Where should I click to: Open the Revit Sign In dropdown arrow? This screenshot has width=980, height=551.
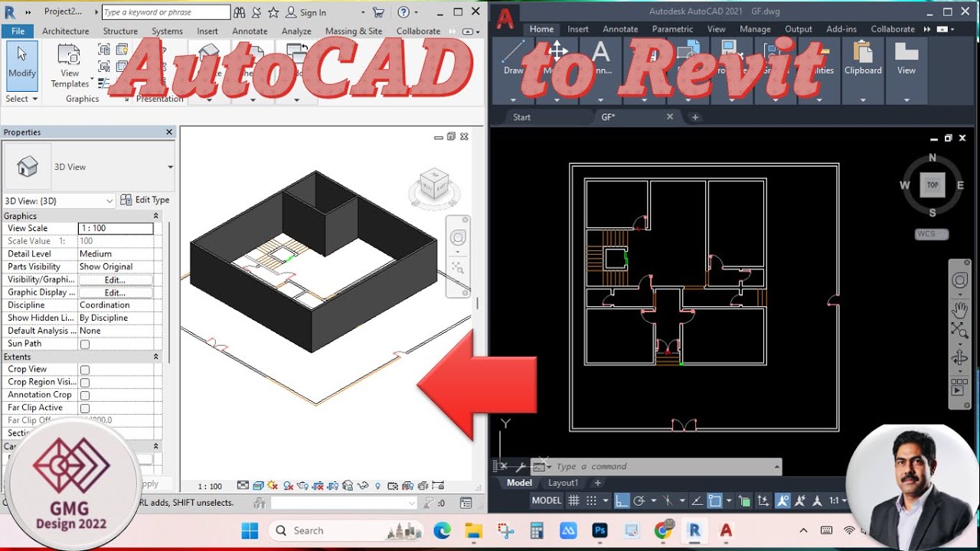[361, 12]
